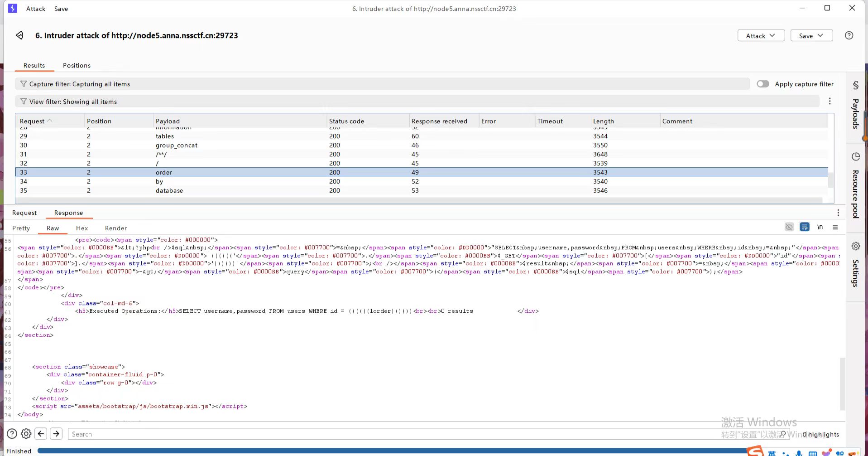Image resolution: width=868 pixels, height=456 pixels.
Task: Go to next search match arrow
Action: click(x=56, y=434)
